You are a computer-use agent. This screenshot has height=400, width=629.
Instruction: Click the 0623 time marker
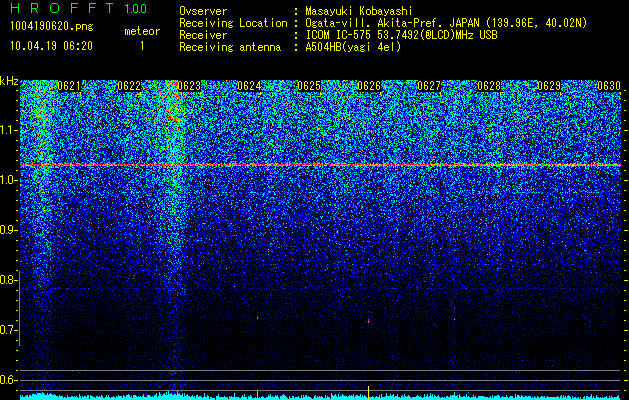[x=189, y=86]
